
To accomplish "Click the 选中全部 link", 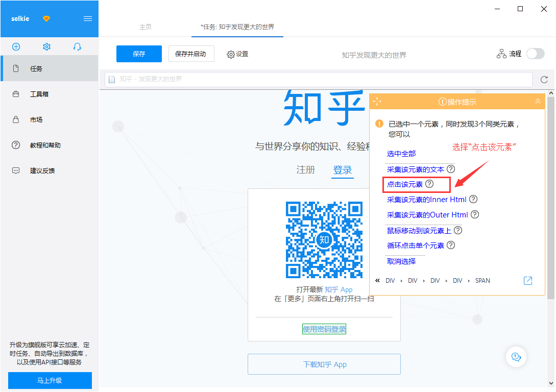I will click(x=401, y=154).
